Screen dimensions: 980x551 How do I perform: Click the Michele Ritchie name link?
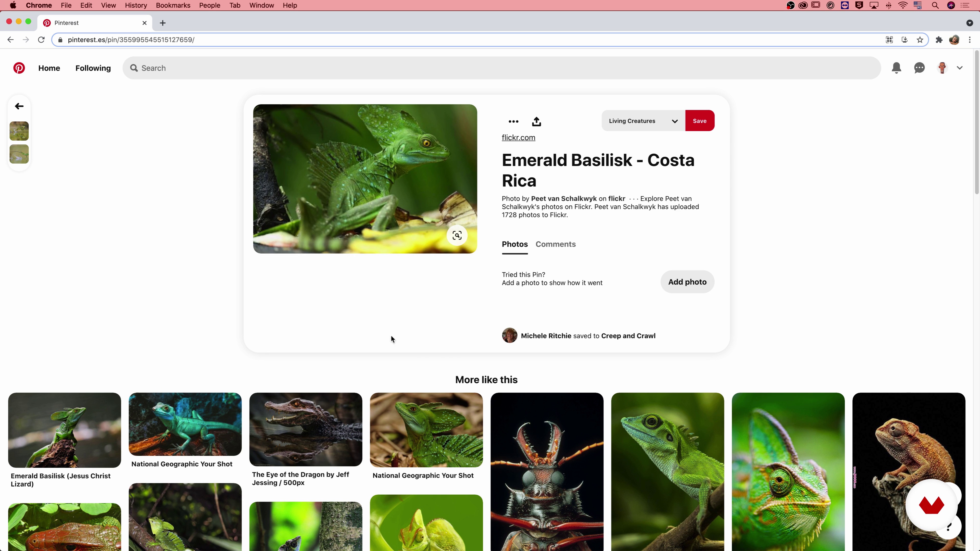546,336
